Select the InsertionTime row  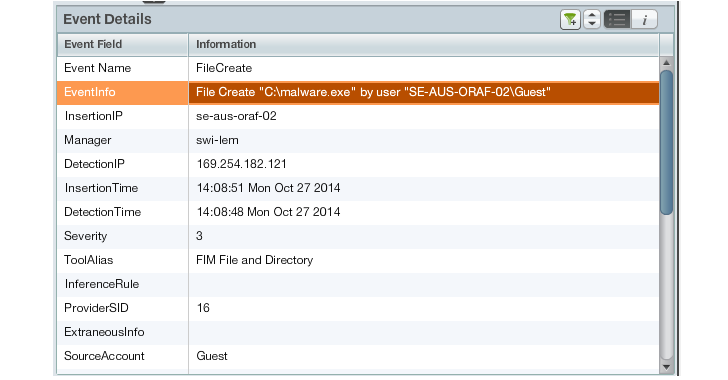coord(358,188)
